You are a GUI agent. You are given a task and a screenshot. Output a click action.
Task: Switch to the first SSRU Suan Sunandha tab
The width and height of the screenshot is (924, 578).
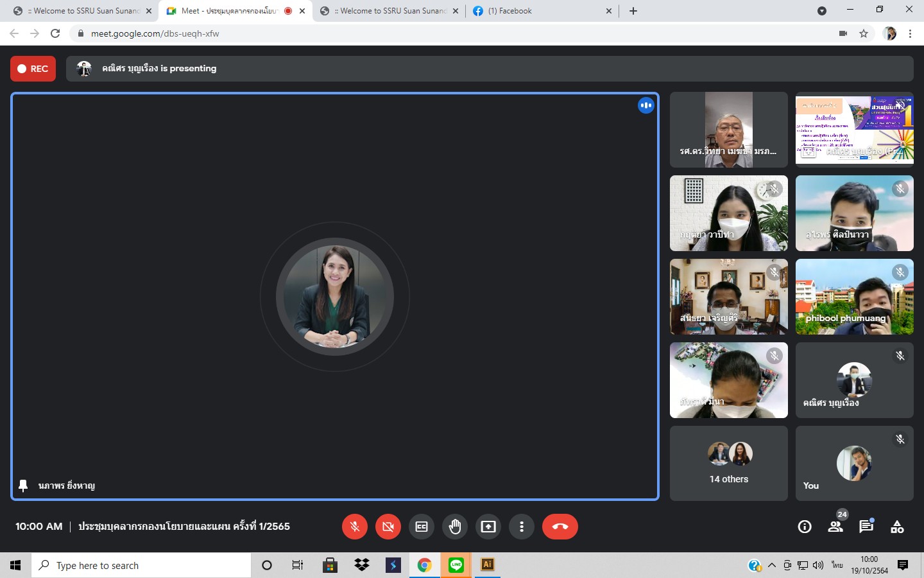pos(83,11)
